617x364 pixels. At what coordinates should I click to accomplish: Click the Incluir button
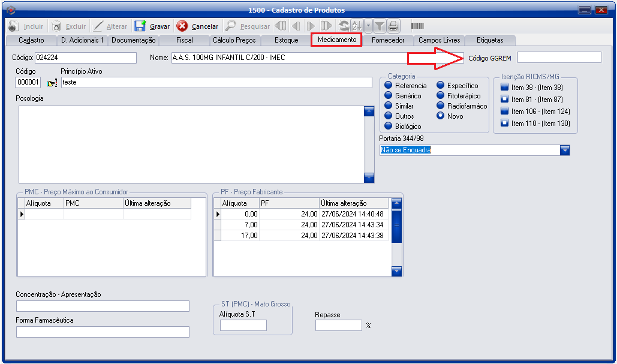point(27,26)
